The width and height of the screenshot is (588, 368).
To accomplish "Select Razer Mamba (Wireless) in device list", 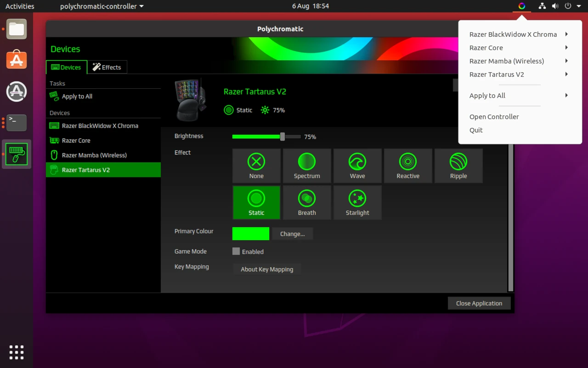I will pyautogui.click(x=103, y=155).
